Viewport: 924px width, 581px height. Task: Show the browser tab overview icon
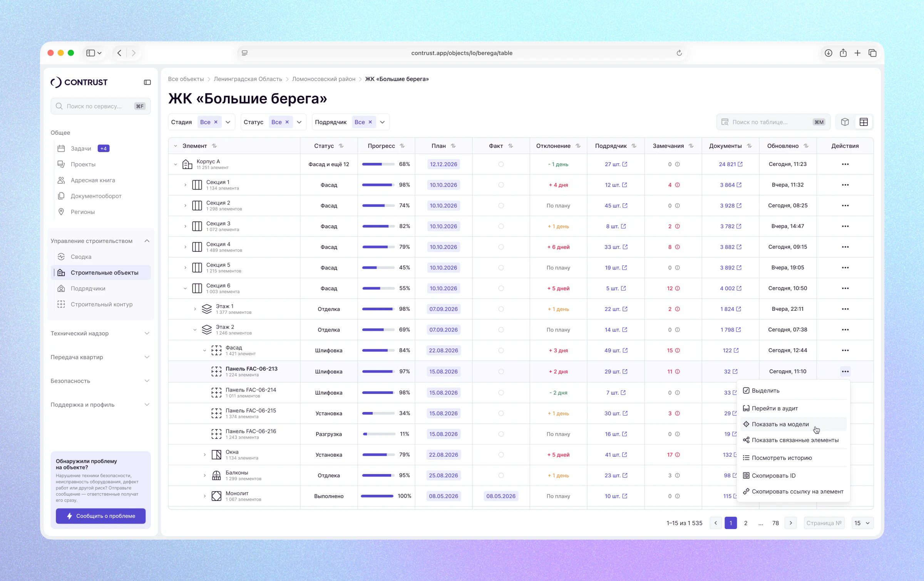pos(872,53)
